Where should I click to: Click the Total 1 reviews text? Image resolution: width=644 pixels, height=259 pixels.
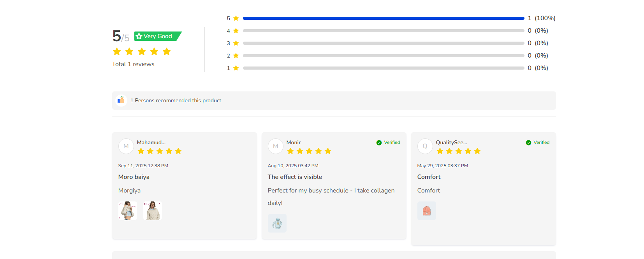point(133,64)
